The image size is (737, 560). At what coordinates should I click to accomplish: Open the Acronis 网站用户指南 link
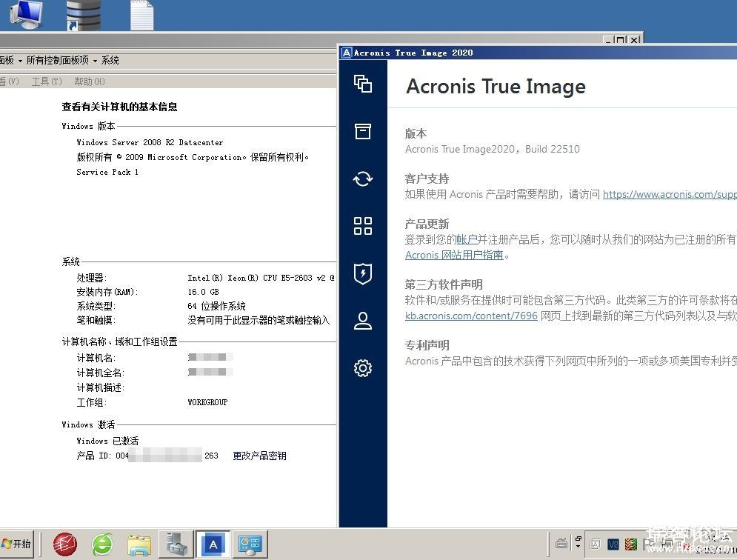tap(454, 255)
